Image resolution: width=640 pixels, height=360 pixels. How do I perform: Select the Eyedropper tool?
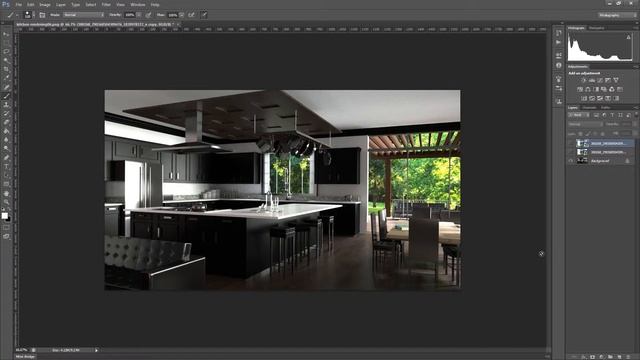click(x=6, y=78)
